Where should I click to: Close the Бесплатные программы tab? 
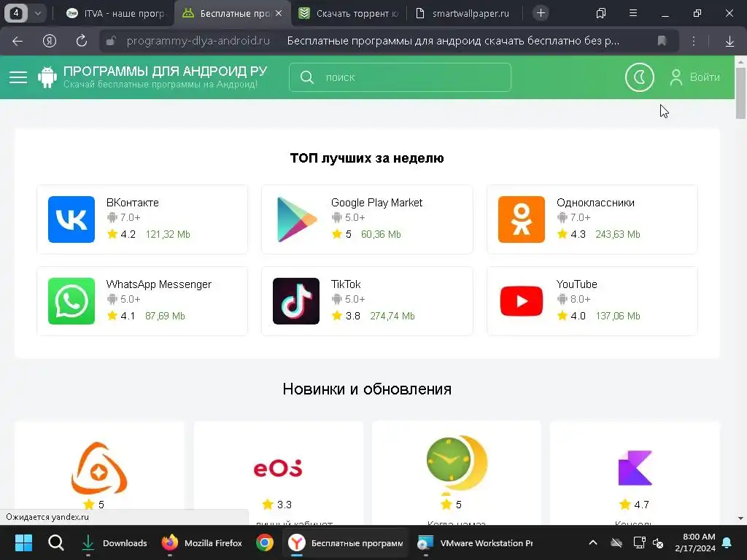tap(279, 13)
